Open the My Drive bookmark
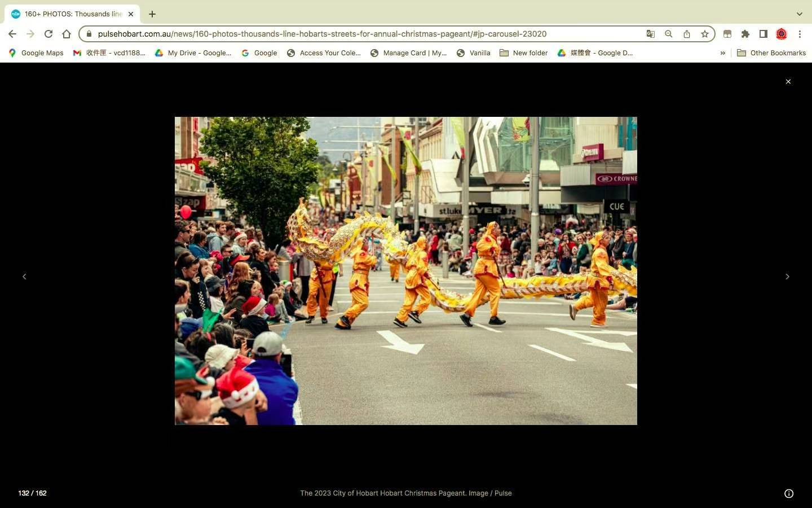812x508 pixels. tap(193, 53)
